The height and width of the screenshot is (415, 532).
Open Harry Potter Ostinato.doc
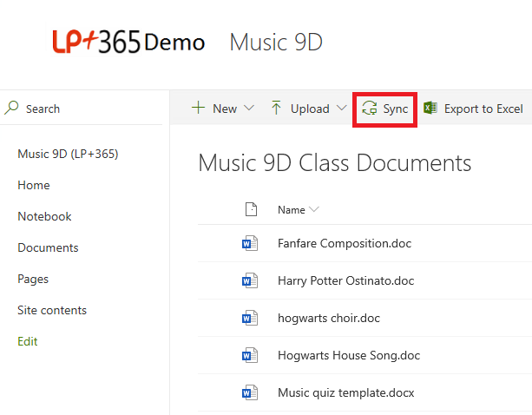tap(345, 280)
